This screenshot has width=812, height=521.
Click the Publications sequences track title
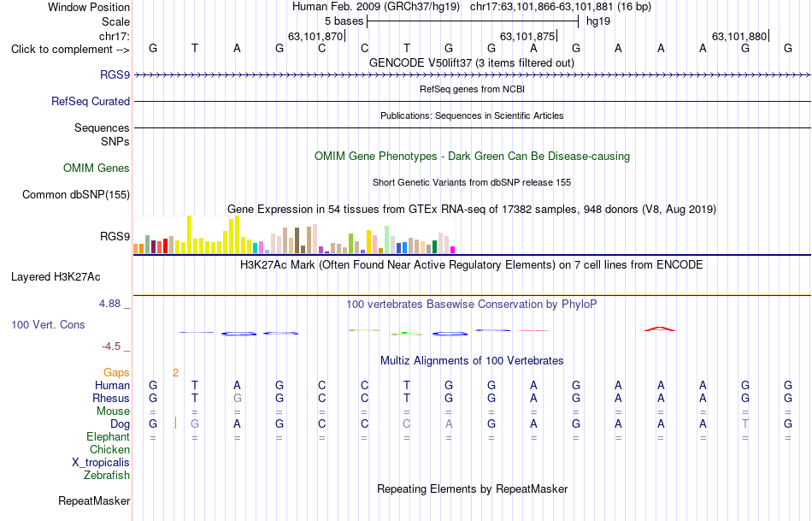tap(472, 115)
